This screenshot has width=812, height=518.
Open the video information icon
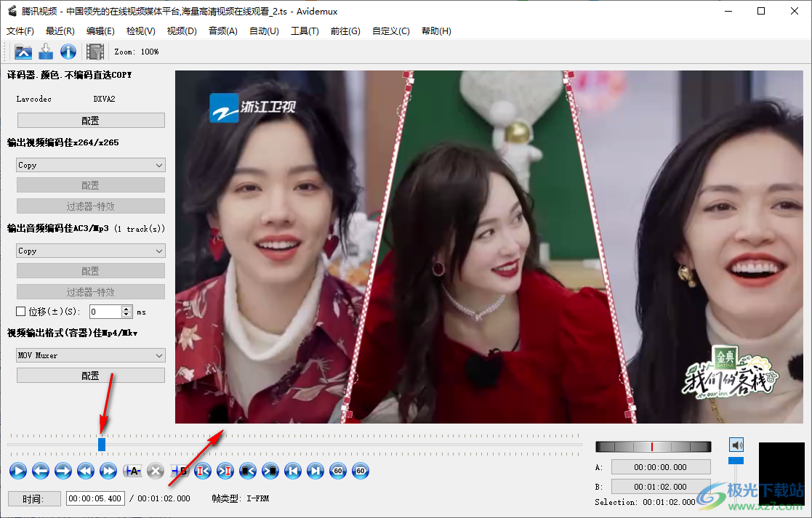click(x=68, y=52)
